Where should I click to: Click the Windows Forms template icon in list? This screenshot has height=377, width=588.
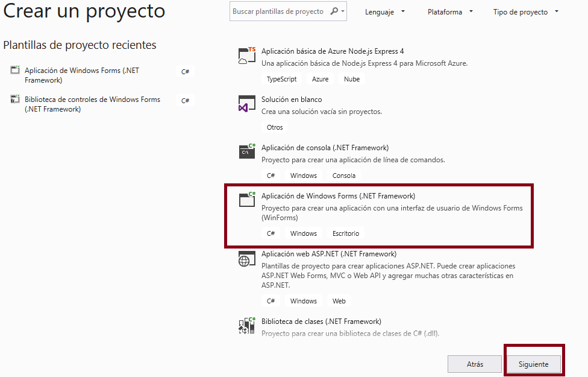(247, 200)
